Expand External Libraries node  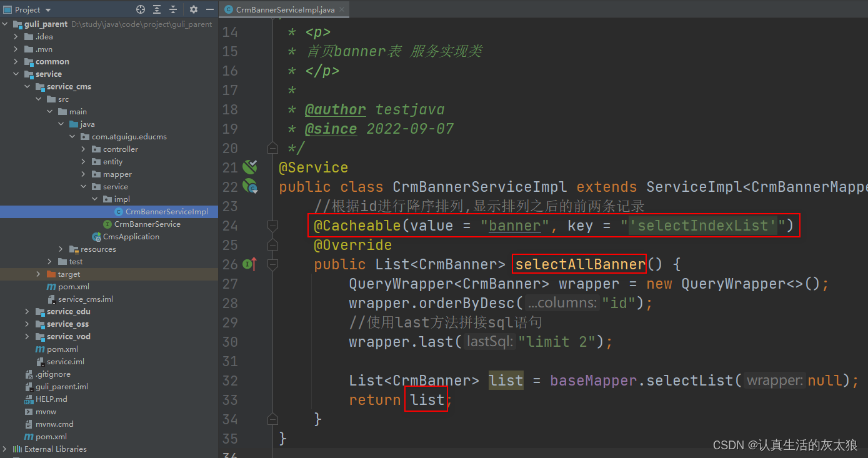(6, 449)
